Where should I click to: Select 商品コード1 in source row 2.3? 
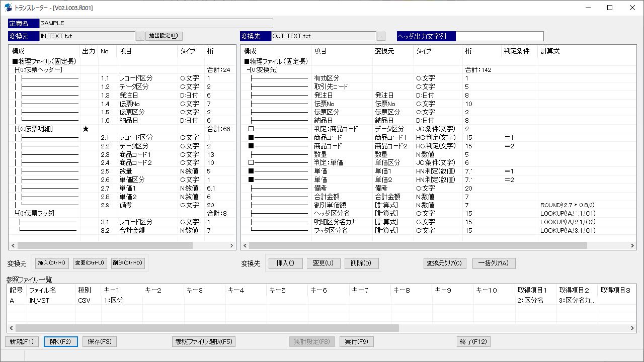135,154
